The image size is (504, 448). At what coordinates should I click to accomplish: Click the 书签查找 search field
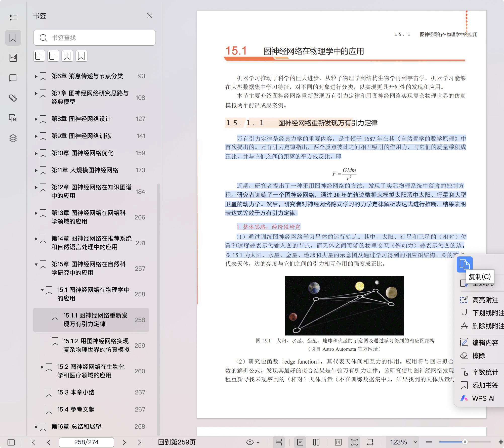pyautogui.click(x=94, y=38)
